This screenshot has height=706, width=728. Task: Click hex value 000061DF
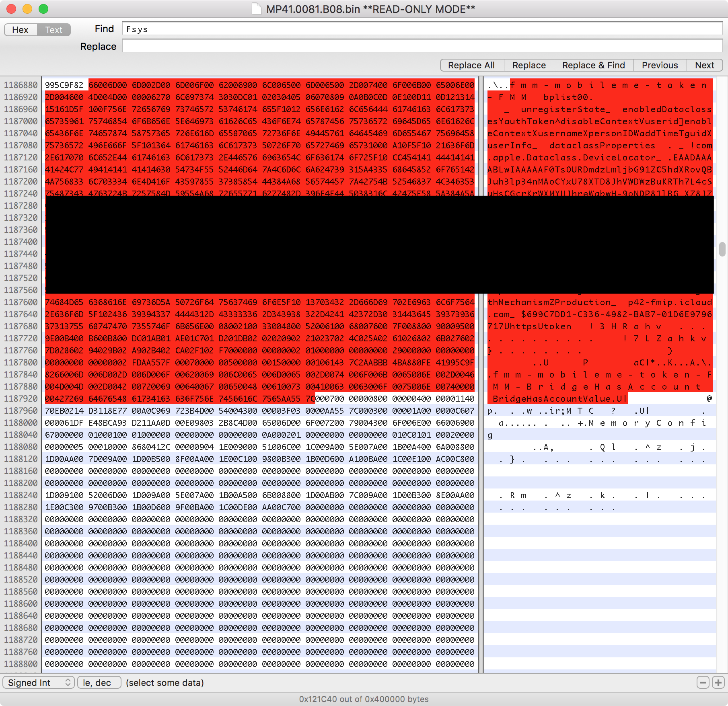click(64, 423)
